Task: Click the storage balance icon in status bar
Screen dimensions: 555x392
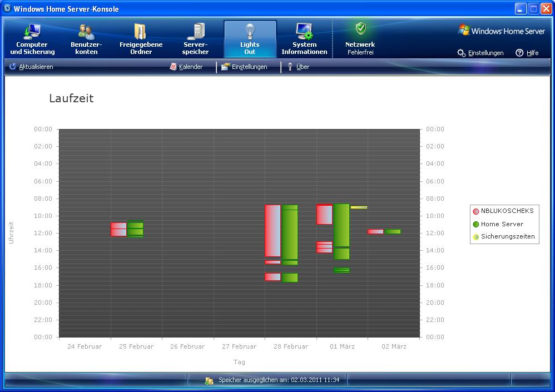Action: [209, 380]
